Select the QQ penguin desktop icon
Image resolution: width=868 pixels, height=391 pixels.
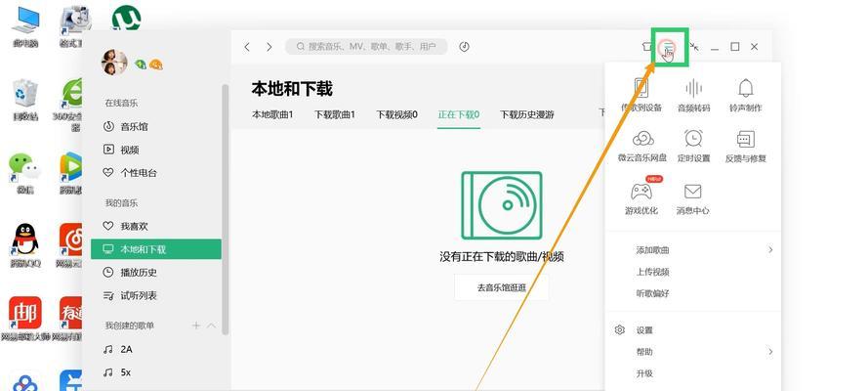(25, 246)
